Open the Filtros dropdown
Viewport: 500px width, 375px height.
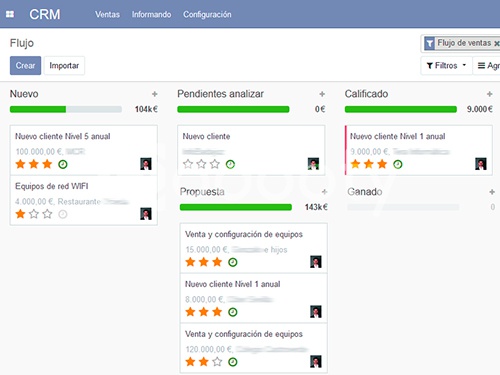pyautogui.click(x=447, y=65)
